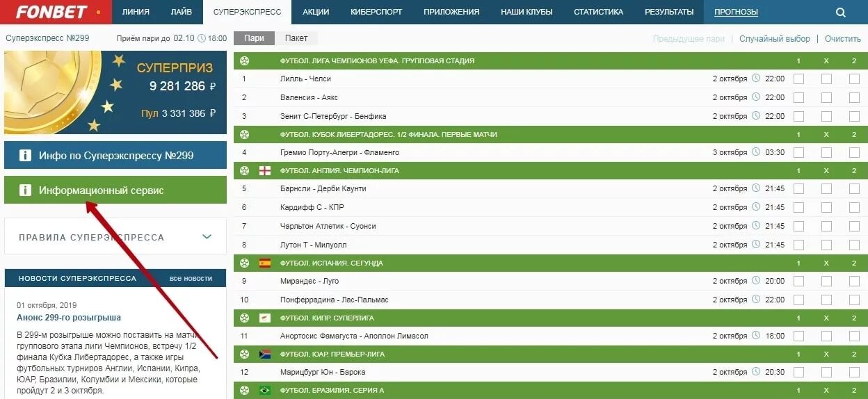
Task: Click the football icon in Англия Чемпион-лига header
Action: click(244, 170)
